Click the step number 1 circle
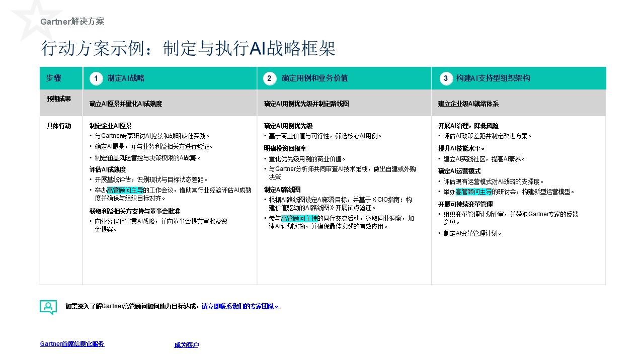Image resolution: width=644 pixels, height=362 pixels. (96, 78)
